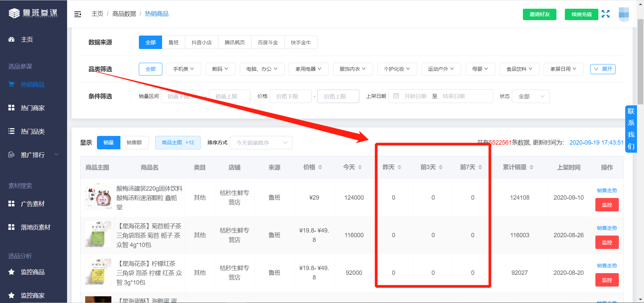
Task: Click the 商品数据 breadcrumb
Action: (x=124, y=14)
